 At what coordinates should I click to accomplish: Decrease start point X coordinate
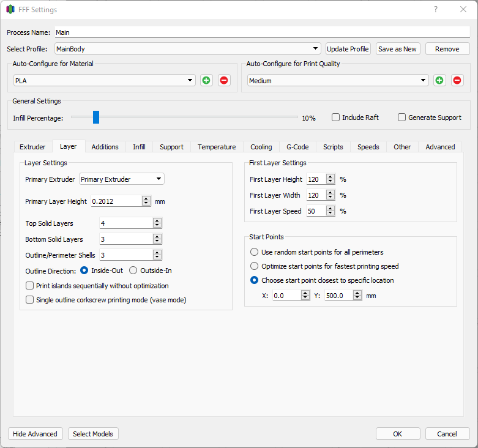pyautogui.click(x=305, y=297)
